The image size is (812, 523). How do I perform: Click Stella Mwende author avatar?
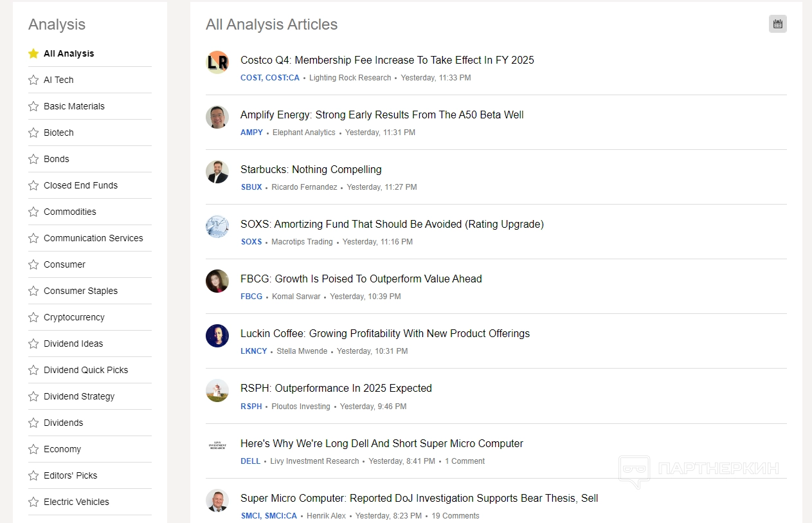pos(217,336)
